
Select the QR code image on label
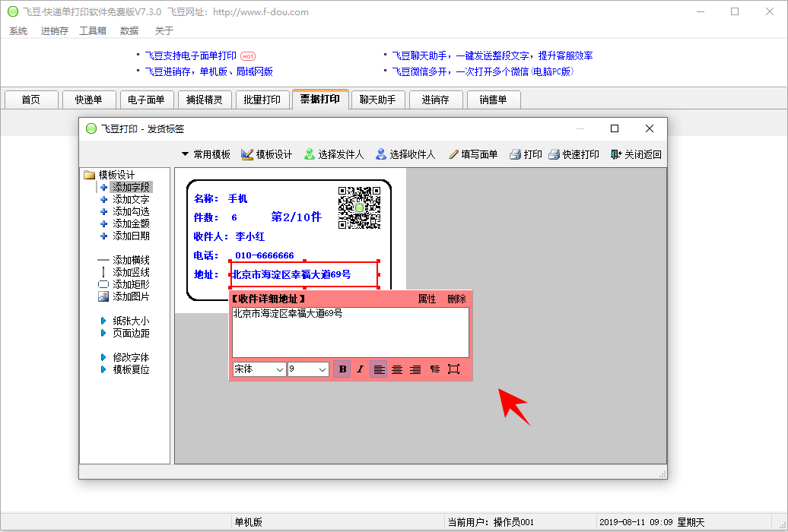[359, 207]
